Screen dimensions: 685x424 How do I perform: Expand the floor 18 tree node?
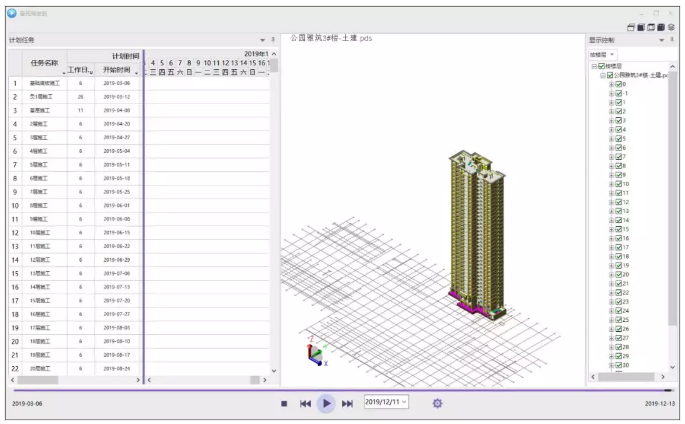(x=612, y=257)
